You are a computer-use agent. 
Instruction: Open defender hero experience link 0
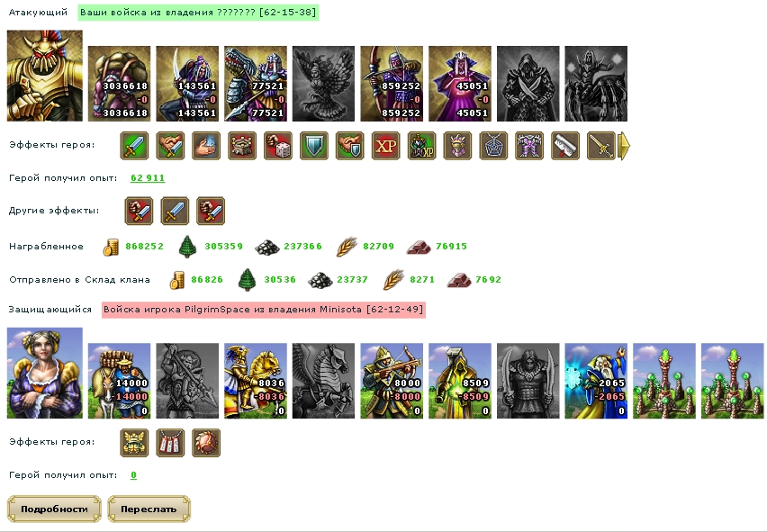click(x=133, y=474)
